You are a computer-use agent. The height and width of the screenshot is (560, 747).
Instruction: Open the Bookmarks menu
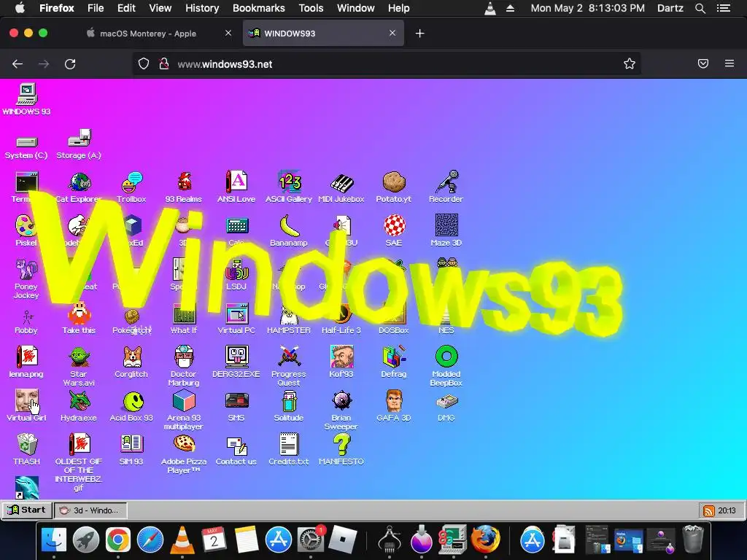(259, 8)
